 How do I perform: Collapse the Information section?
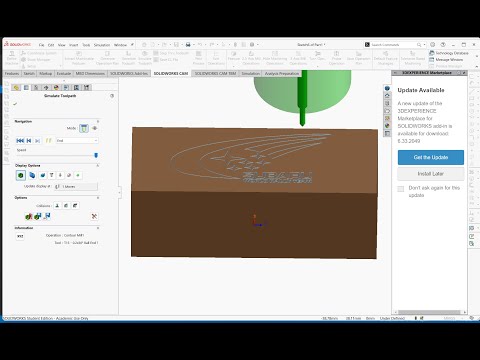click(98, 228)
